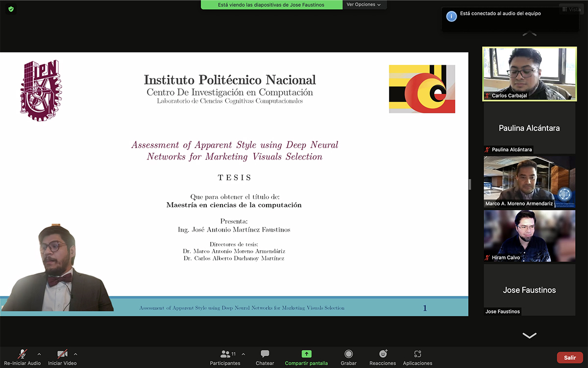This screenshot has height=368, width=588.
Task: Click the yellow and red CIC logo on slide
Action: [422, 89]
